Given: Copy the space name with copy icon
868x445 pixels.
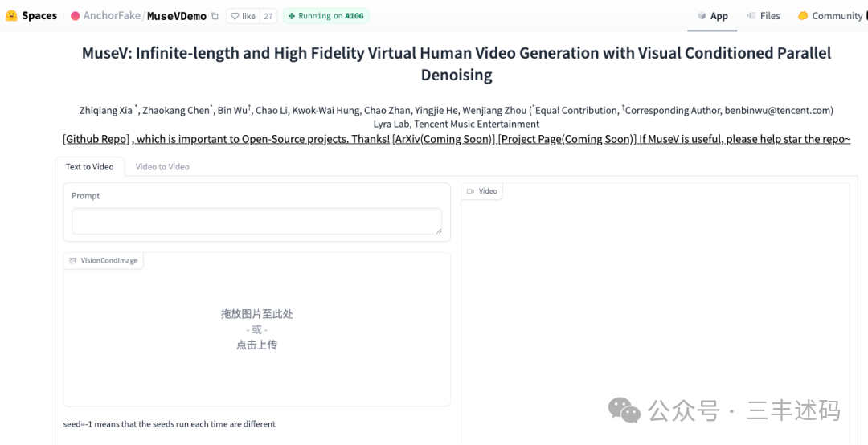Looking at the screenshot, I should point(215,17).
